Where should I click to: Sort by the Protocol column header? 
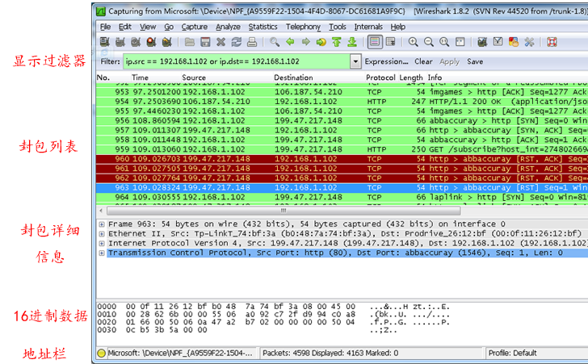click(380, 77)
